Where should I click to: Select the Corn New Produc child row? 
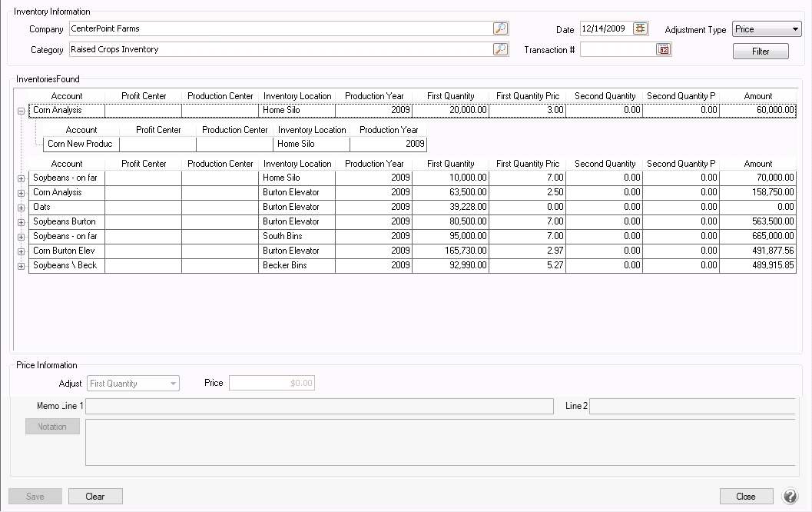coord(235,144)
